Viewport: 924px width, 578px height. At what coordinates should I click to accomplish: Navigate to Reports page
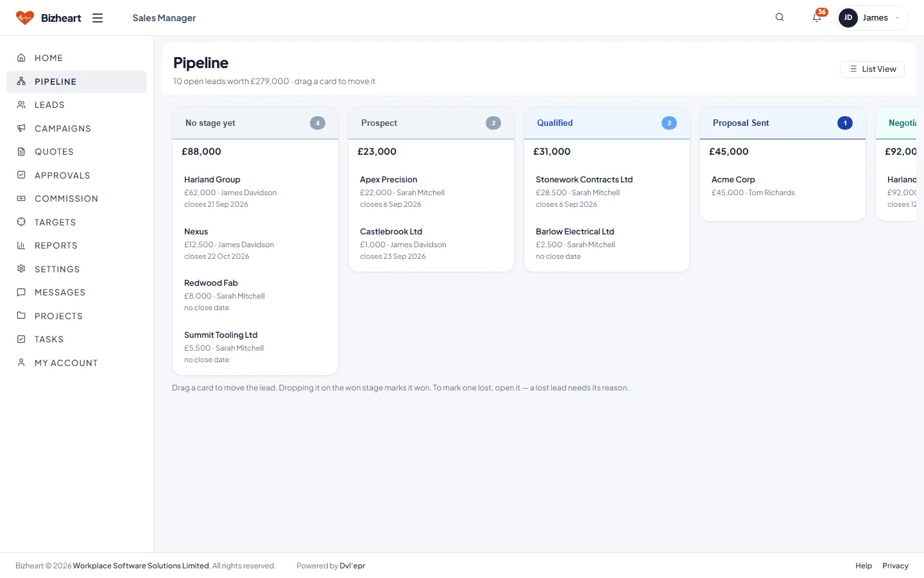pyautogui.click(x=76, y=245)
